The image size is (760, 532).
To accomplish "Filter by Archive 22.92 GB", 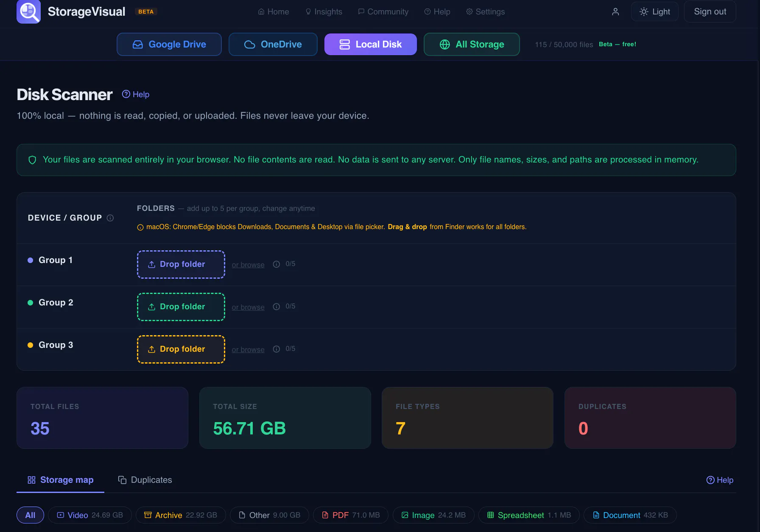I will pos(181,515).
